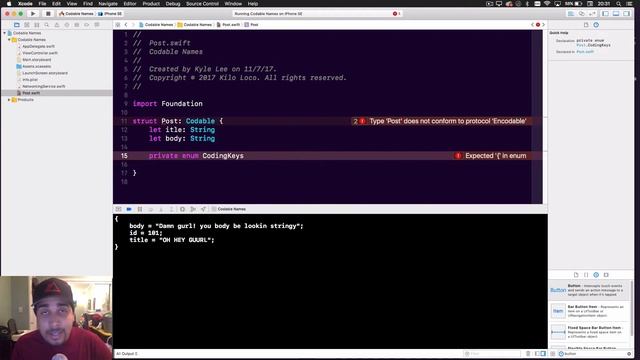640x360 pixels.
Task: Open the All Output console filter dropdown
Action: [x=127, y=353]
